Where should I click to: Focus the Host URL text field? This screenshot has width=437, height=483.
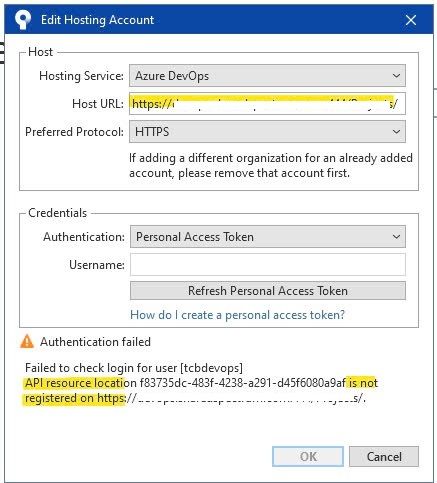tap(267, 104)
